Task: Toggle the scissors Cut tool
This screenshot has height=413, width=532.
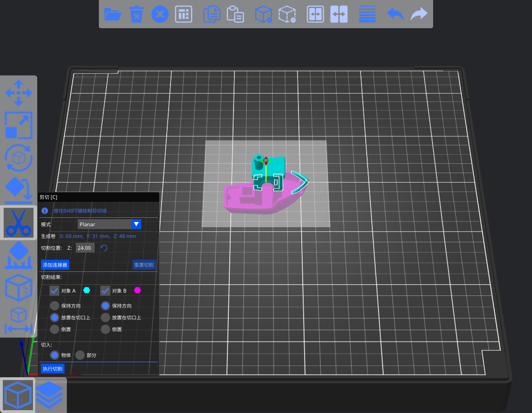Action: (x=19, y=222)
